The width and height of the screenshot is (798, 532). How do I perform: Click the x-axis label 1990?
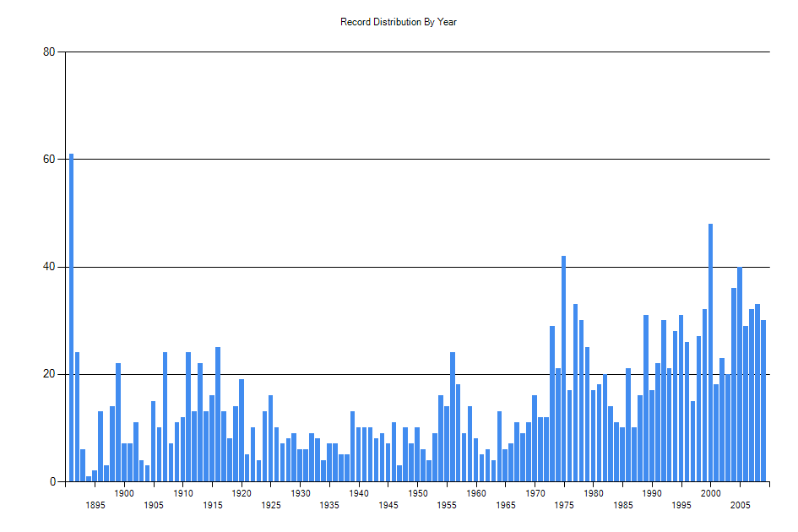click(x=652, y=493)
